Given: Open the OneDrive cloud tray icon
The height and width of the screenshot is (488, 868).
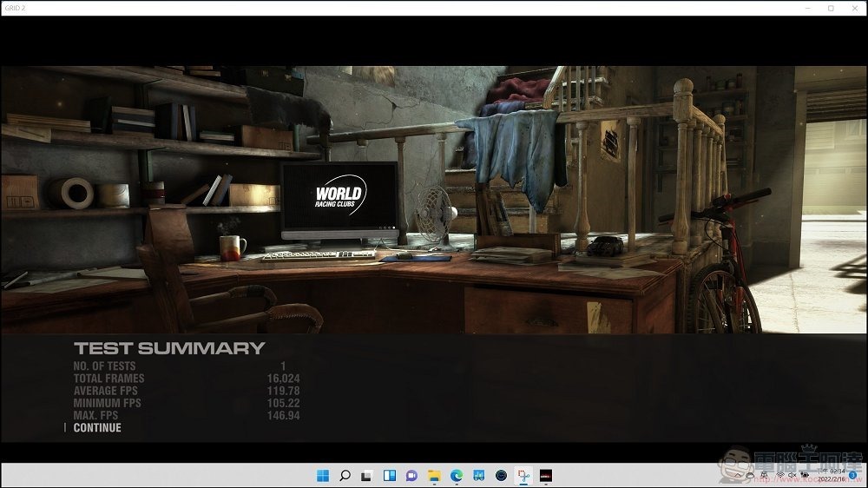Looking at the screenshot, I should pyautogui.click(x=750, y=475).
